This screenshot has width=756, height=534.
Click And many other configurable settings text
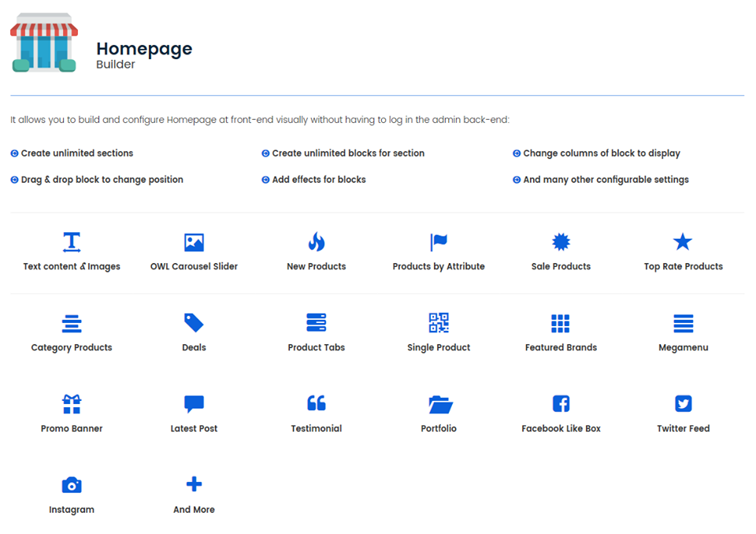point(606,180)
